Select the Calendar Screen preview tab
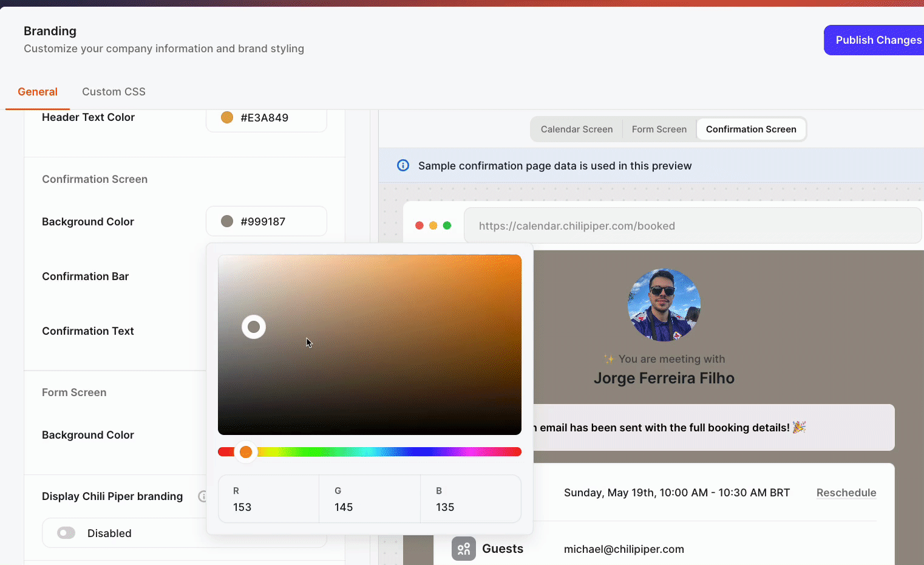 point(577,129)
